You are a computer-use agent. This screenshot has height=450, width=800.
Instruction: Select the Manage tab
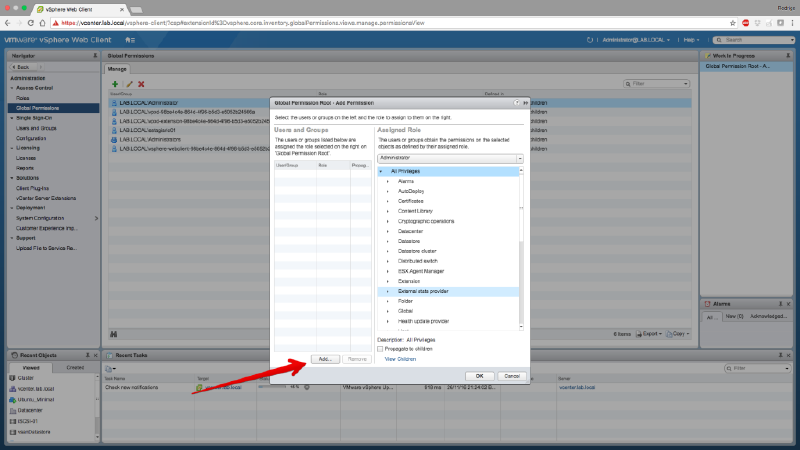click(x=117, y=69)
